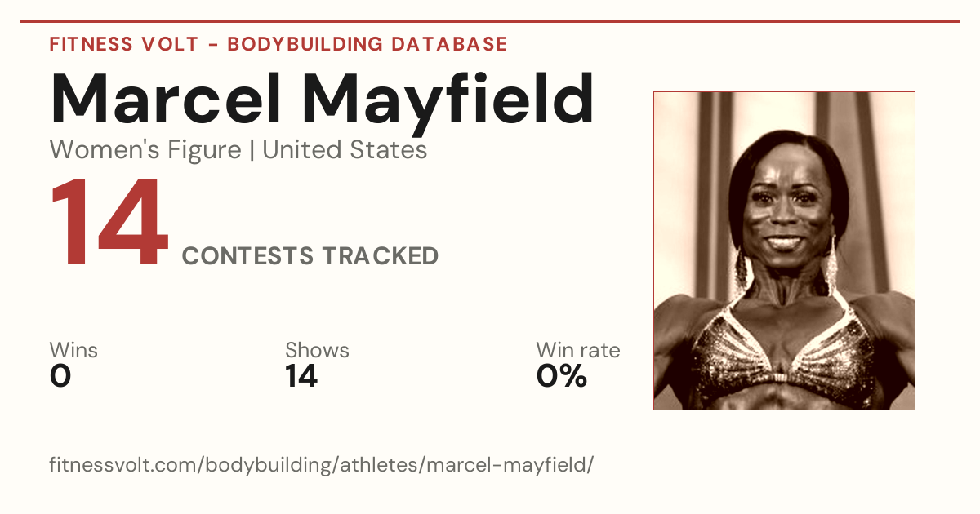Click the athlete photo thumbnail
Screen dimensions: 980x514
click(x=784, y=250)
